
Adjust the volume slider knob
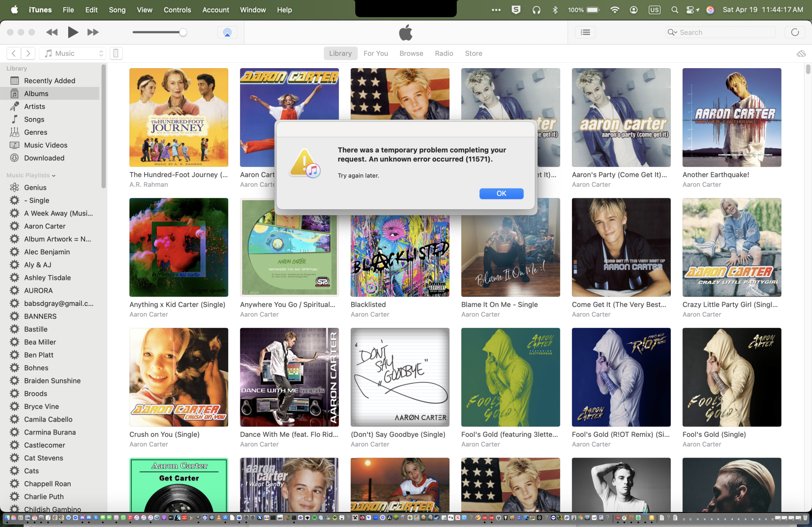coord(183,32)
